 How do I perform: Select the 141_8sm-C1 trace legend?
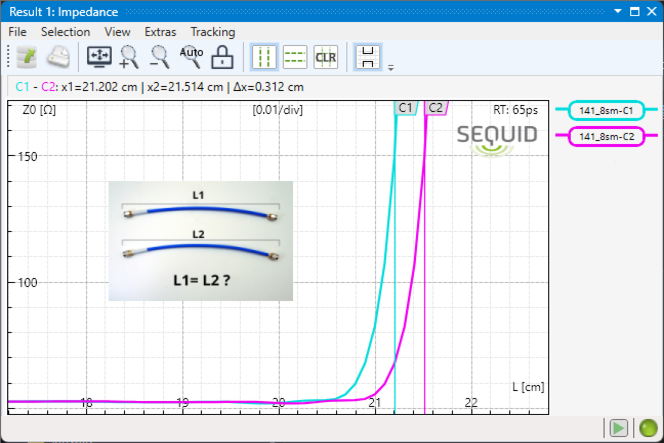(607, 111)
